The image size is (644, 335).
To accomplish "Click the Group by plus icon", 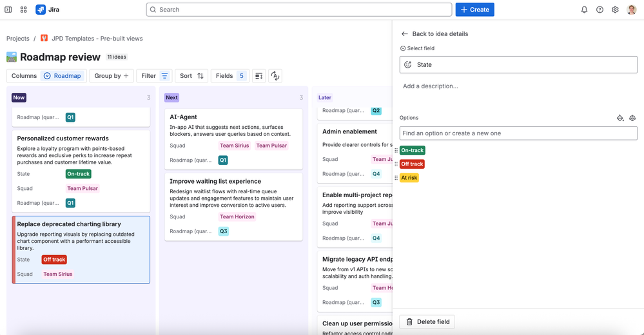I will [126, 76].
